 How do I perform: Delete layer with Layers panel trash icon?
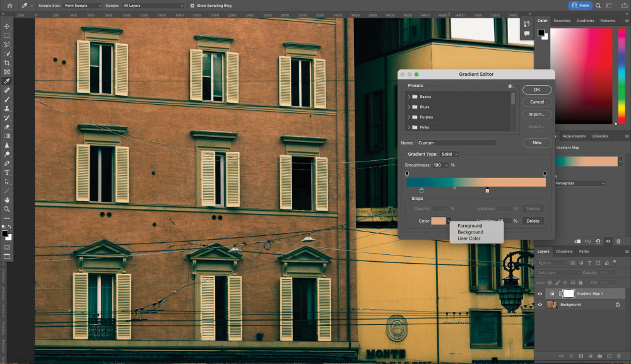coord(618,356)
